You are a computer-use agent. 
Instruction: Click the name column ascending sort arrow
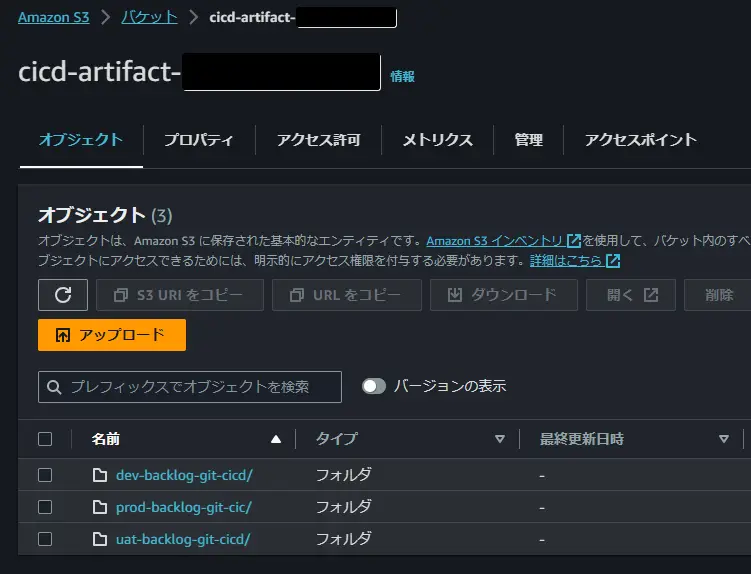(276, 439)
